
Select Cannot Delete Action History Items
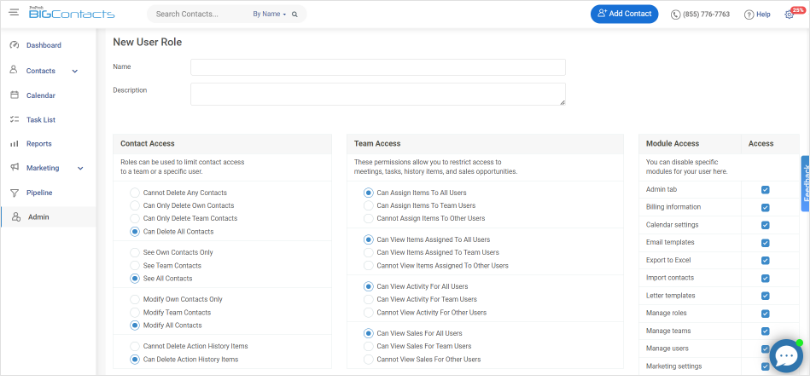[134, 346]
